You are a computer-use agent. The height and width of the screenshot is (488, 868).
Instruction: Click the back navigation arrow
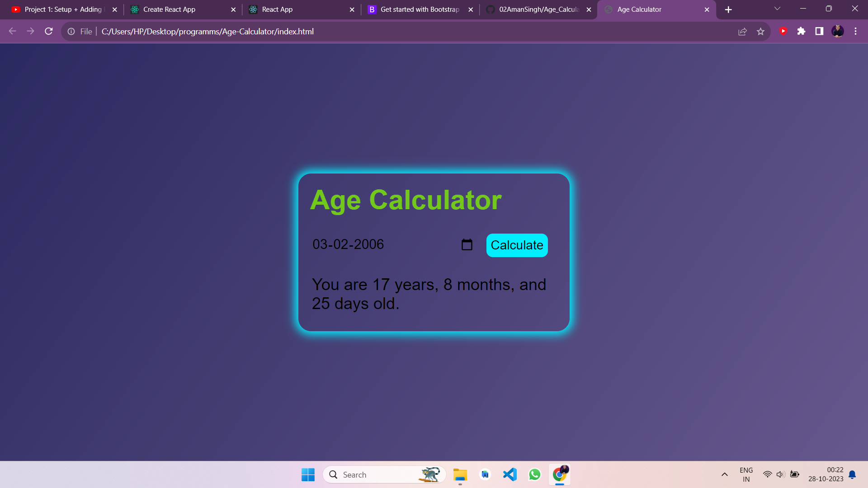coord(12,31)
